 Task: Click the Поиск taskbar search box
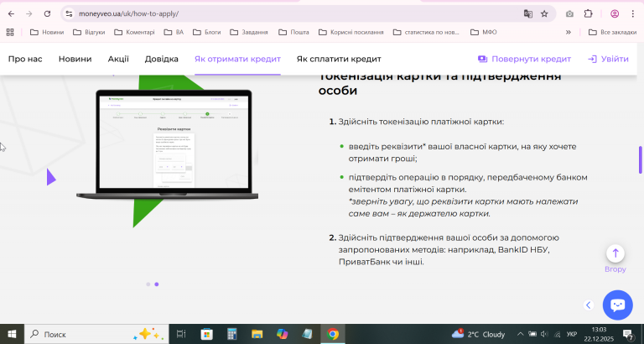(96, 334)
